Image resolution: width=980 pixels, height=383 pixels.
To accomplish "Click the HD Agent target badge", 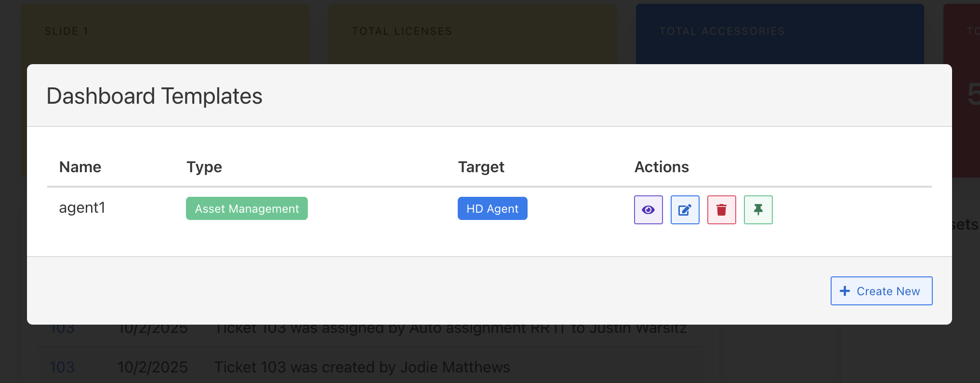I will point(492,208).
